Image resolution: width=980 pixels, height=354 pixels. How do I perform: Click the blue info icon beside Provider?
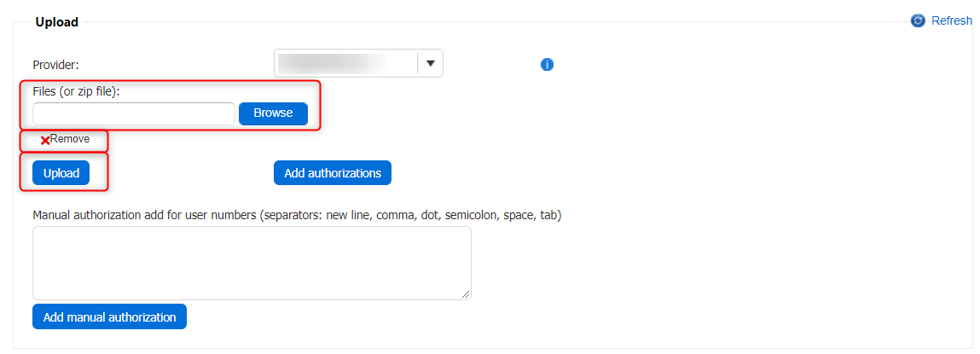point(548,64)
